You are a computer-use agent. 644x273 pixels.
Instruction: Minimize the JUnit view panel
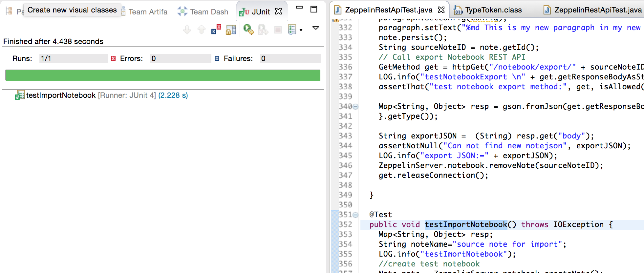(299, 7)
